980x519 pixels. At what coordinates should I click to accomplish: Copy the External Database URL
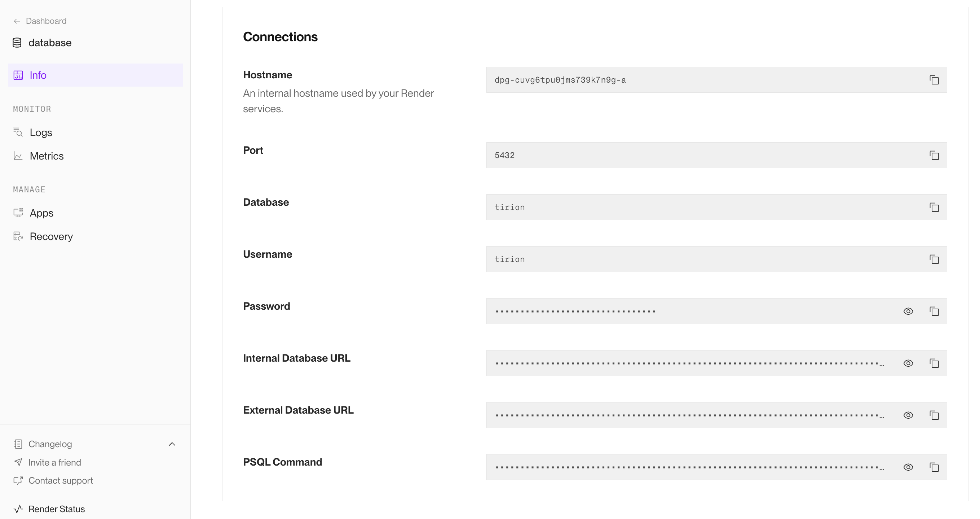(934, 415)
